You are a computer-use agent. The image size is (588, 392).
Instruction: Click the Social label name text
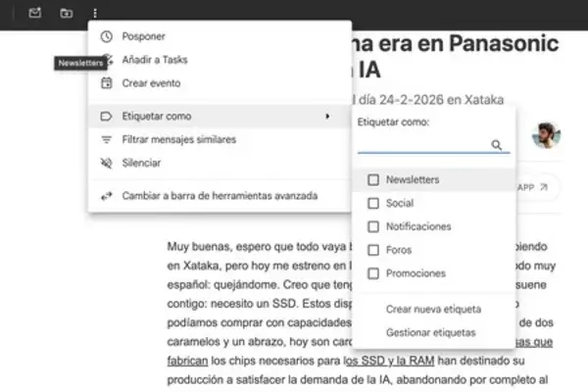[x=400, y=203]
